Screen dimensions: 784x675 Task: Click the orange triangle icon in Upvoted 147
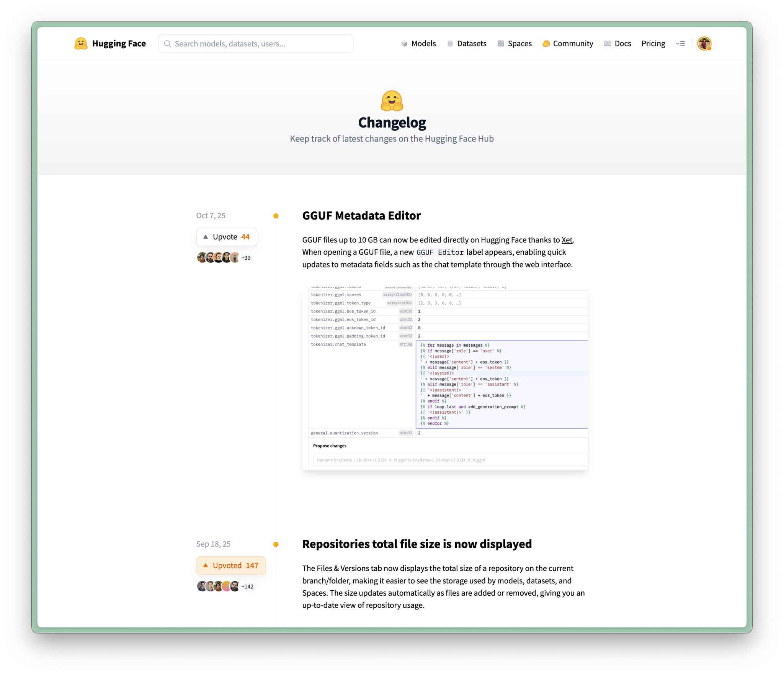click(206, 566)
